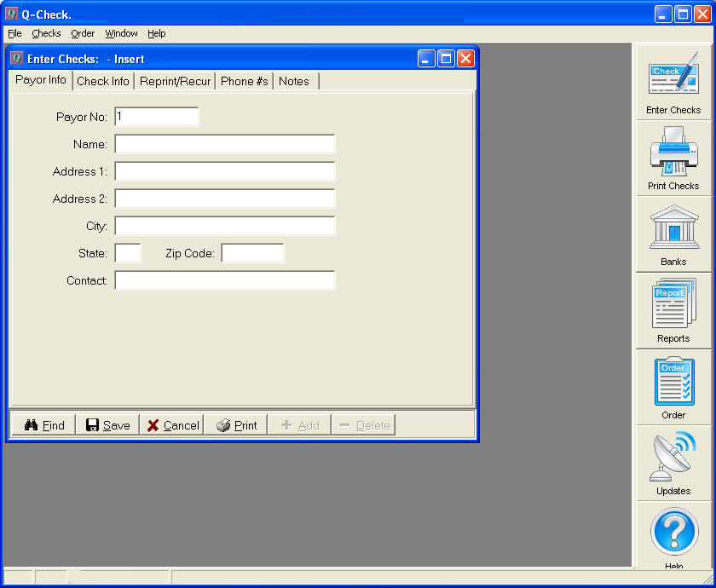Click the Delete button in bottom toolbar
This screenshot has height=588, width=716.
(364, 425)
